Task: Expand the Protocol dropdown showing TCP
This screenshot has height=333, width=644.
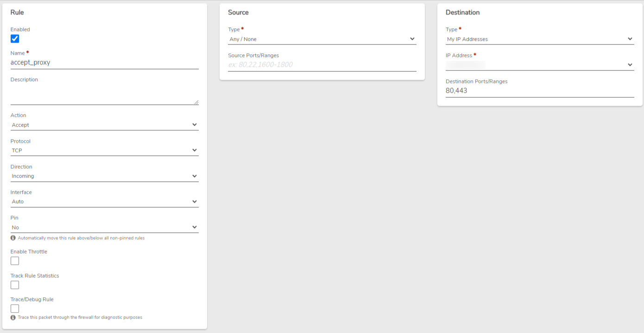Action: [x=105, y=150]
